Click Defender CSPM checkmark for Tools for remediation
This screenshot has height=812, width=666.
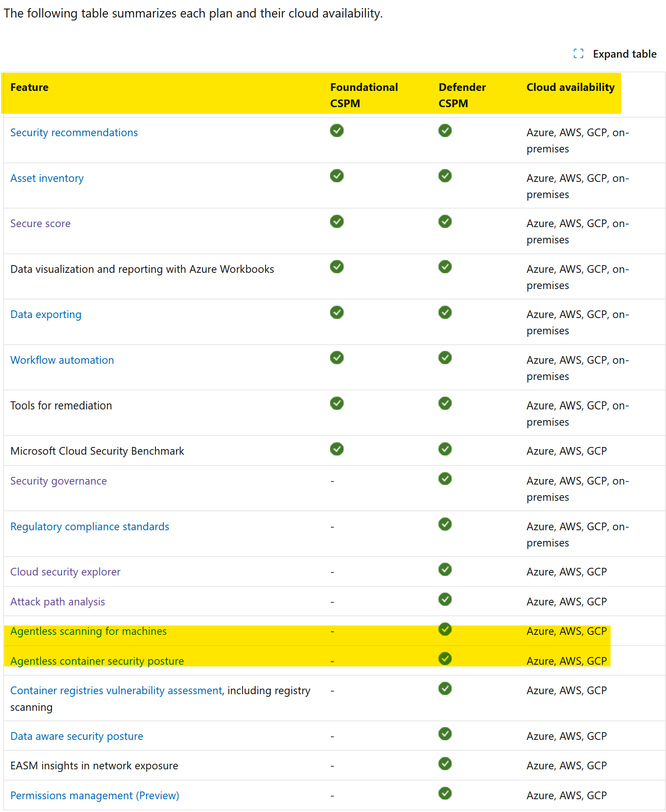(445, 403)
